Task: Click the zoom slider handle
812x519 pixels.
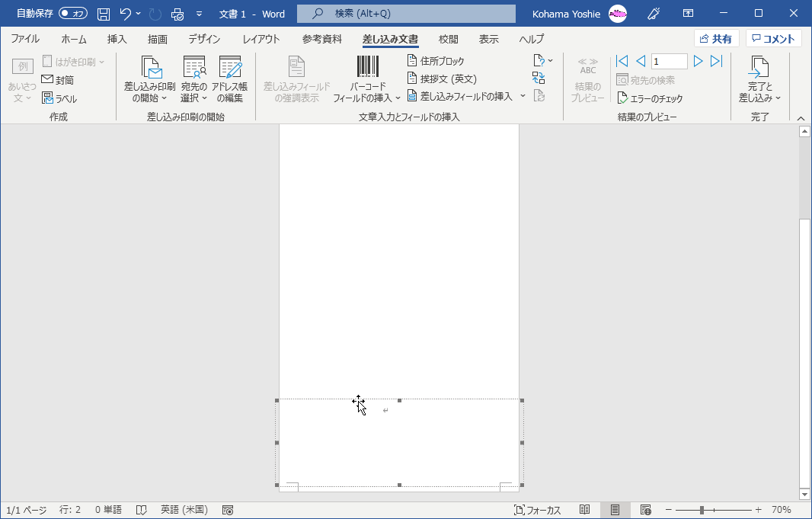Action: (702, 510)
